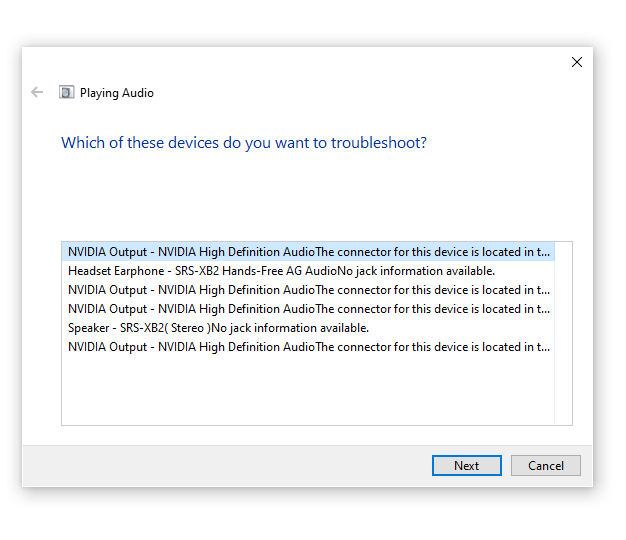626x540 pixels.
Task: Close the Playing Audio troubleshooter window
Action: (576, 62)
